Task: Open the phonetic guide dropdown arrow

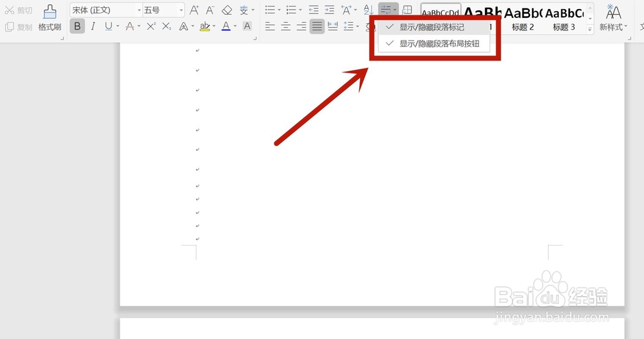Action: coord(253,10)
